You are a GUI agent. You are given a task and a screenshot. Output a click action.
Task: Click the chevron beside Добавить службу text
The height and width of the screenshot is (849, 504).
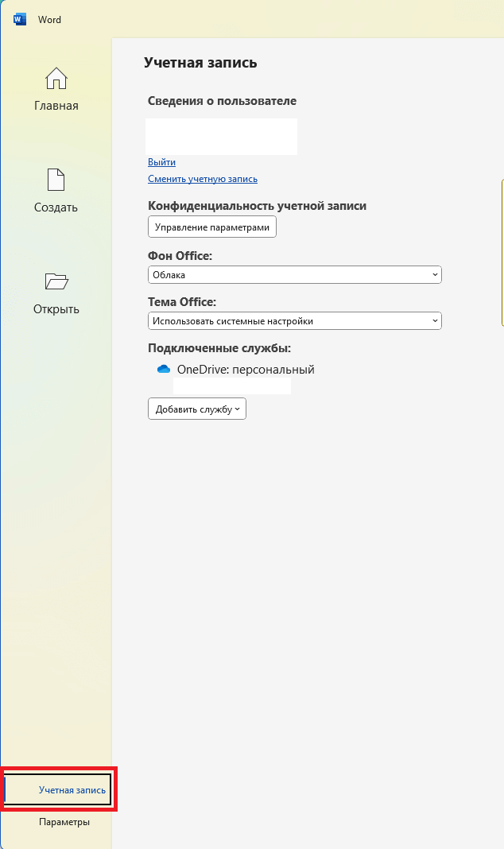coord(237,409)
